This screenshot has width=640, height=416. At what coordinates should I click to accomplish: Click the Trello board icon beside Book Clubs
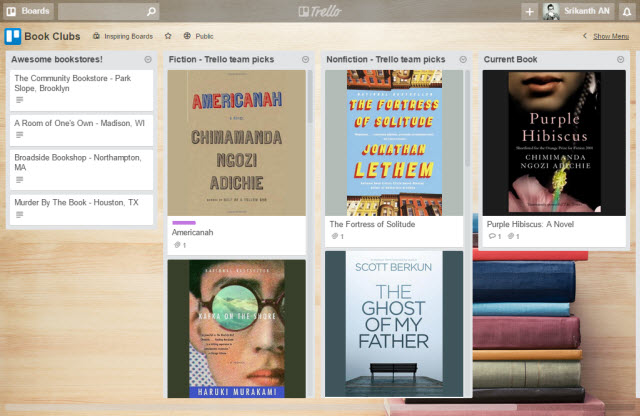point(13,36)
